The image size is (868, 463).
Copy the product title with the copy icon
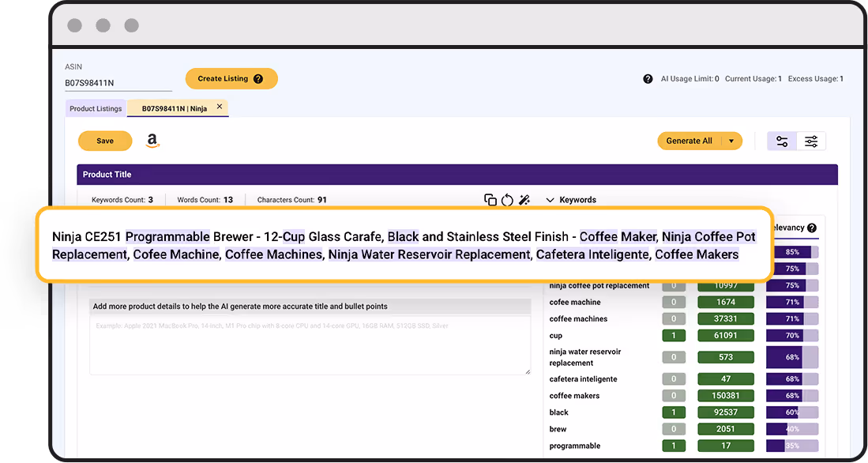click(490, 200)
